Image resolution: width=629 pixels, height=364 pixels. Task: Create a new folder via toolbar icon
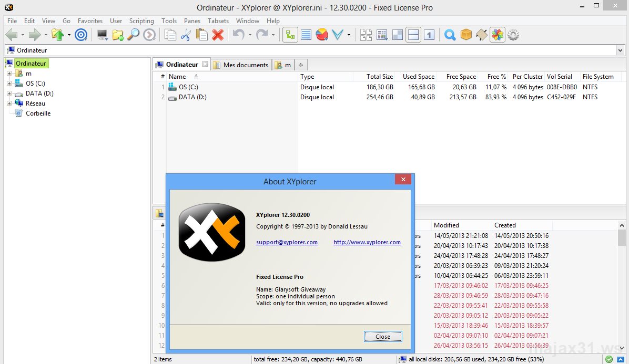tap(118, 35)
